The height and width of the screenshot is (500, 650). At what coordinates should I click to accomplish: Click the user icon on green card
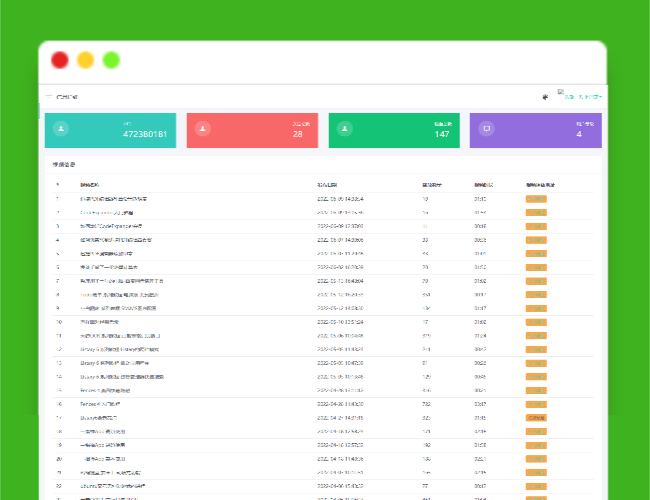[345, 129]
